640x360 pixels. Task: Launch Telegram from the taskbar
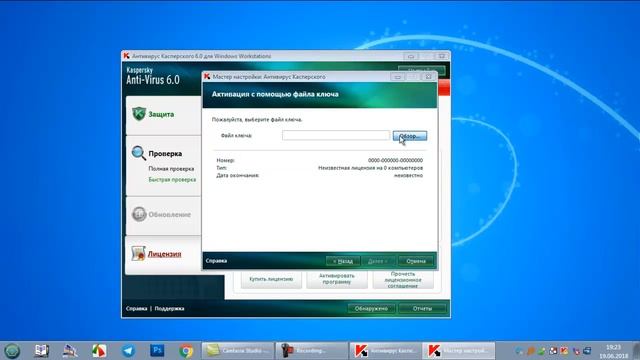click(x=128, y=351)
